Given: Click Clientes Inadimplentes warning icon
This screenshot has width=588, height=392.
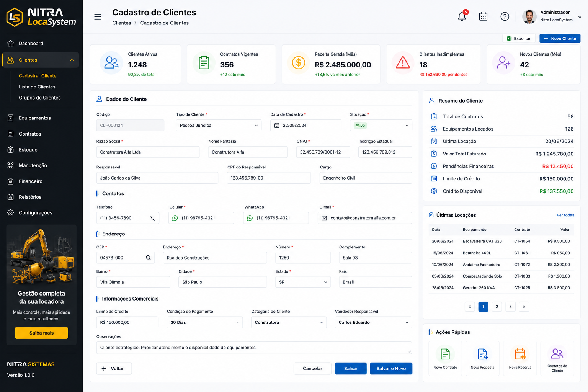Looking at the screenshot, I should (403, 63).
